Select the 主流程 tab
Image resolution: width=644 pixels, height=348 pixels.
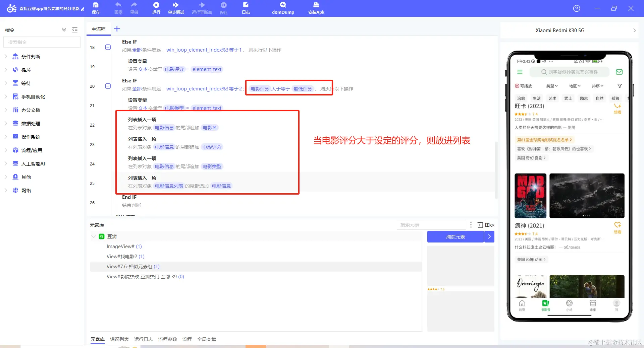[99, 29]
